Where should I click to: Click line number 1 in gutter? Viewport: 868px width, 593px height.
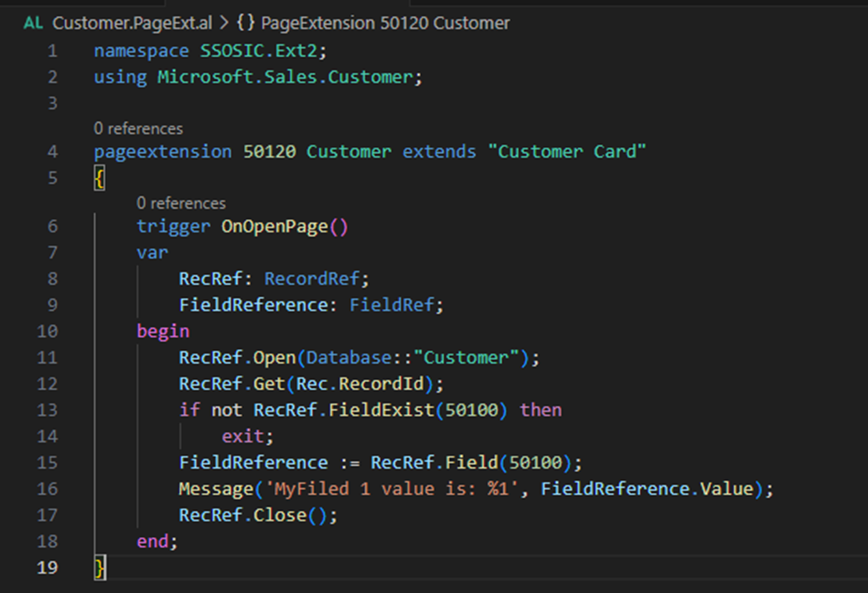tap(53, 51)
